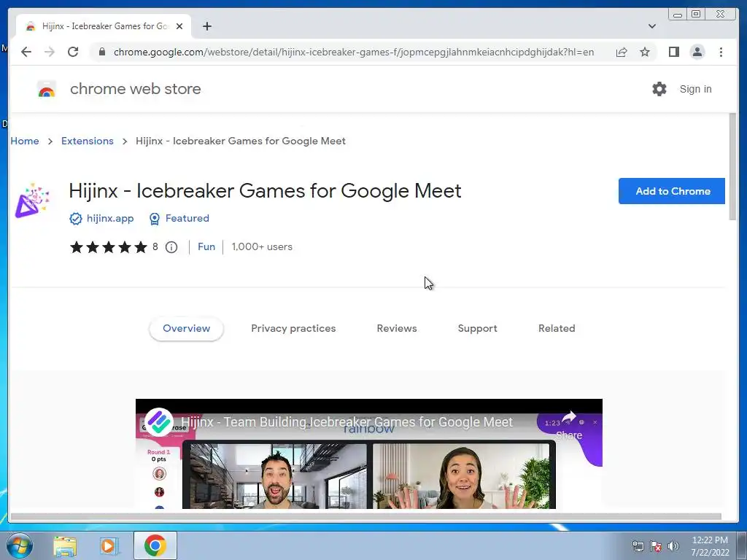Go to Home breadcrumb
Viewport: 747px width, 560px height.
(25, 141)
